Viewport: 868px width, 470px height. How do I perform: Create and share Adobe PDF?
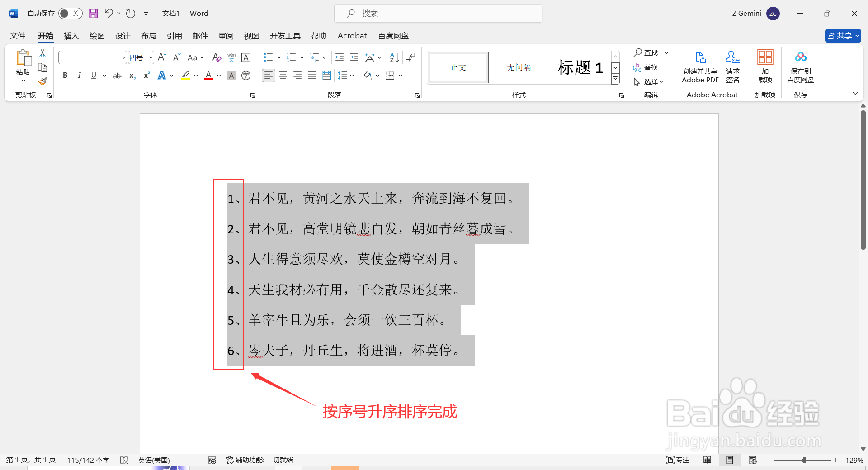[700, 67]
